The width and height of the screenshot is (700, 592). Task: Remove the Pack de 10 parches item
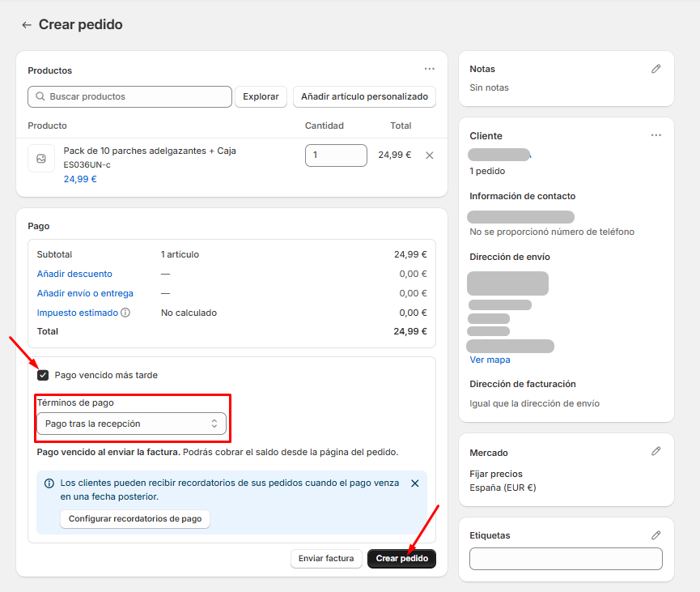[x=430, y=155]
